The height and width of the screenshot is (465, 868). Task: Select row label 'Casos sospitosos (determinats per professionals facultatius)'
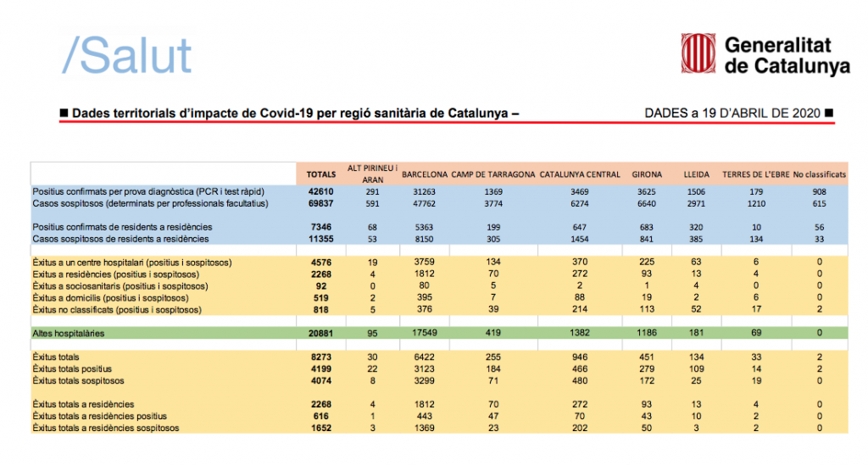click(150, 203)
